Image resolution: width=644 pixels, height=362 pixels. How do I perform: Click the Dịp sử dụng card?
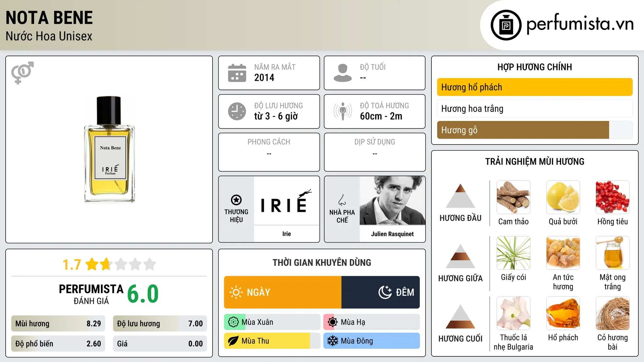tap(375, 152)
